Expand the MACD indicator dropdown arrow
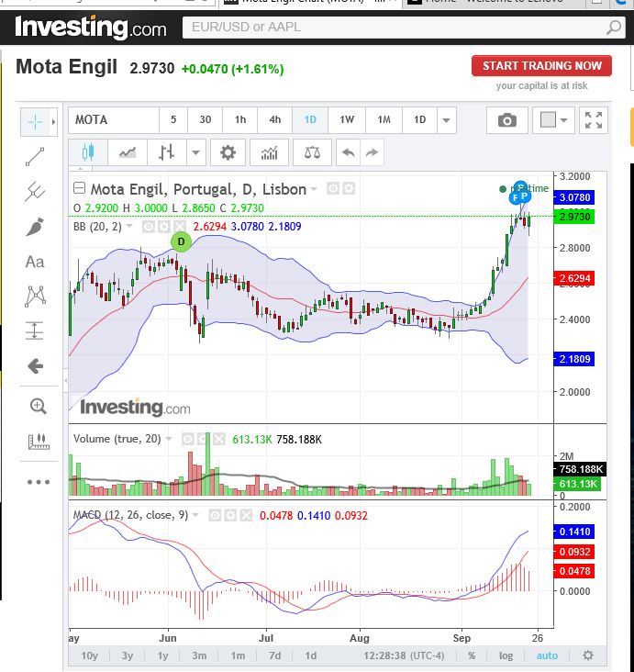The height and width of the screenshot is (672, 634). coord(195,515)
